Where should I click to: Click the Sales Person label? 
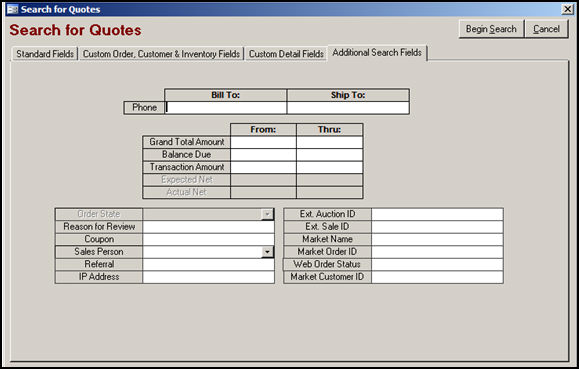pos(99,252)
